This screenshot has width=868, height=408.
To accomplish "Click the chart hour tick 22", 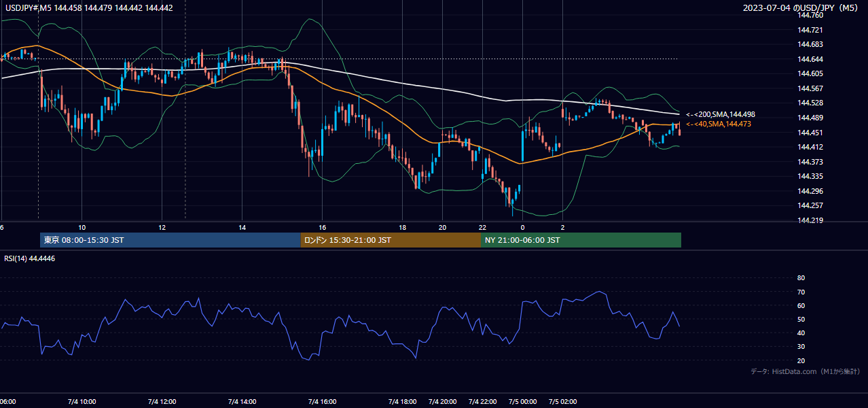I will point(483,227).
